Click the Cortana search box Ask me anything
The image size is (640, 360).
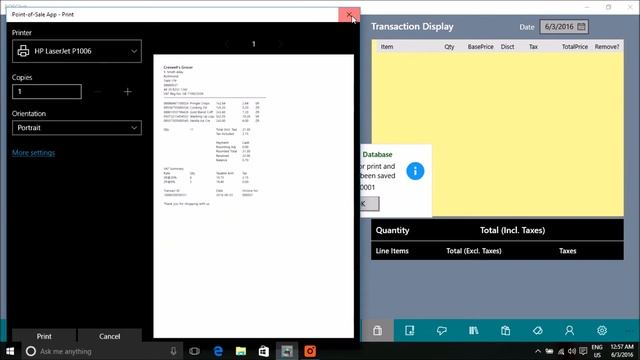(102, 351)
